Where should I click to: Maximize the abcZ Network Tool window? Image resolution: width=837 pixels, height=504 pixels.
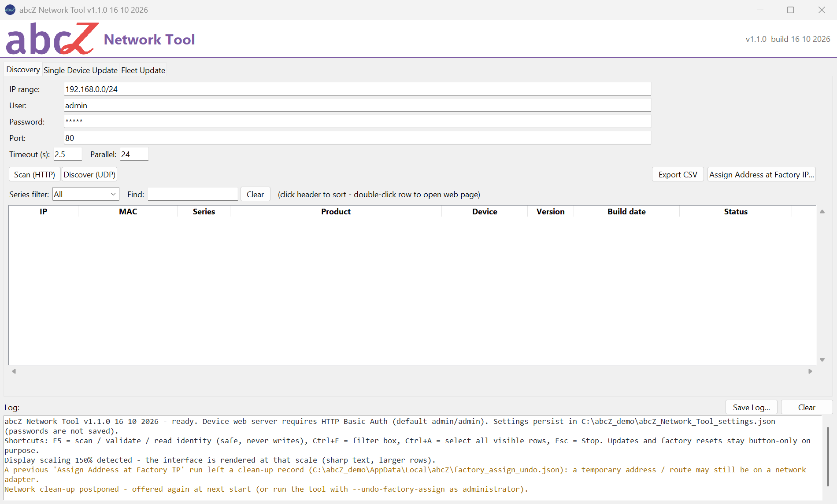791,10
